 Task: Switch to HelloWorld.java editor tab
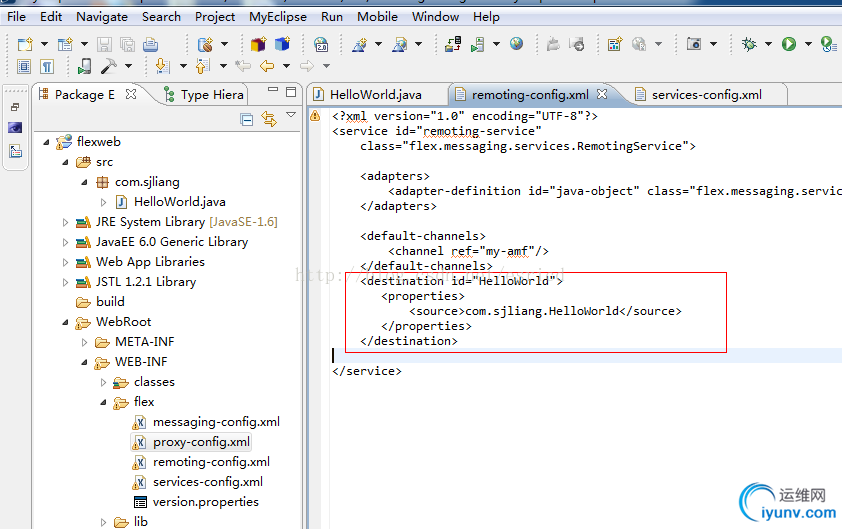pos(375,95)
